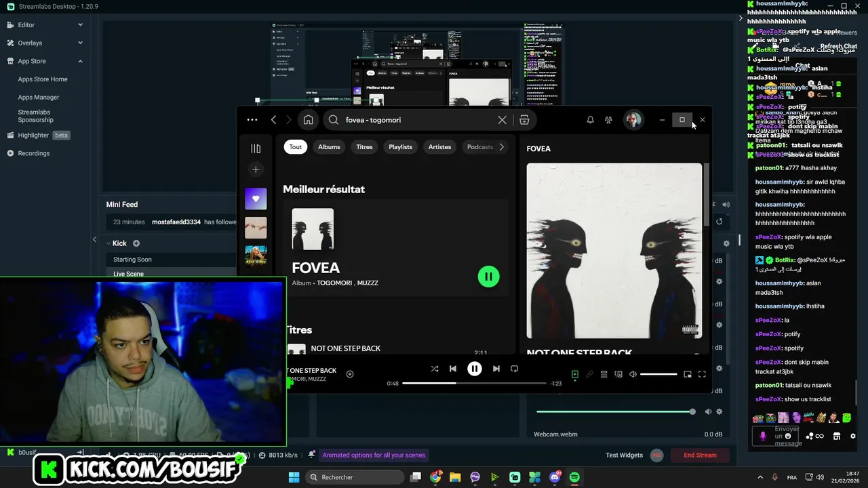This screenshot has width=868, height=488.
Task: Add a scene with Kick plus icon
Action: [x=136, y=243]
